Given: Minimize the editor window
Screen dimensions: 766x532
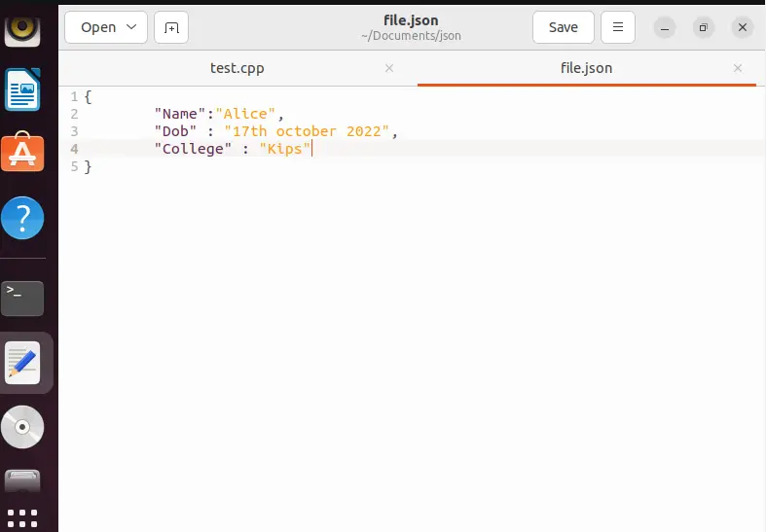Looking at the screenshot, I should click(665, 28).
